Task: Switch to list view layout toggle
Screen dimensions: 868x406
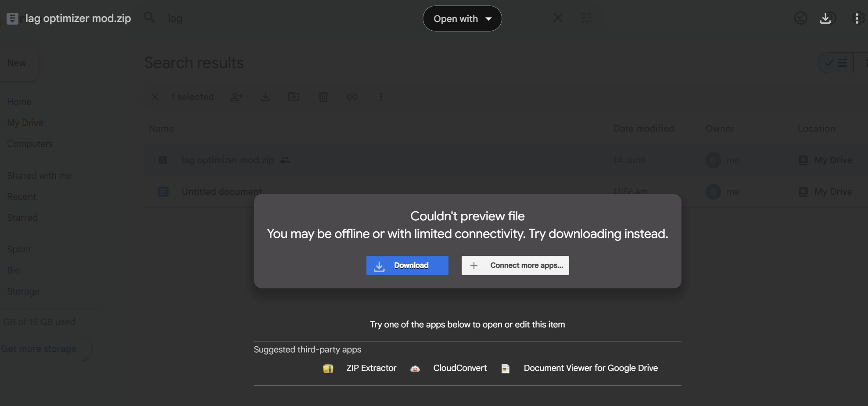Action: pos(836,63)
